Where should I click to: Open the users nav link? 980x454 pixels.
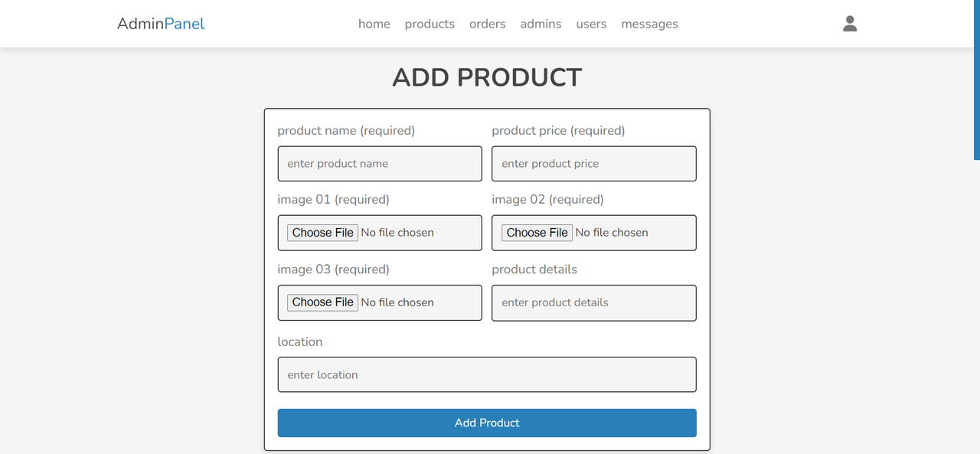pos(591,24)
